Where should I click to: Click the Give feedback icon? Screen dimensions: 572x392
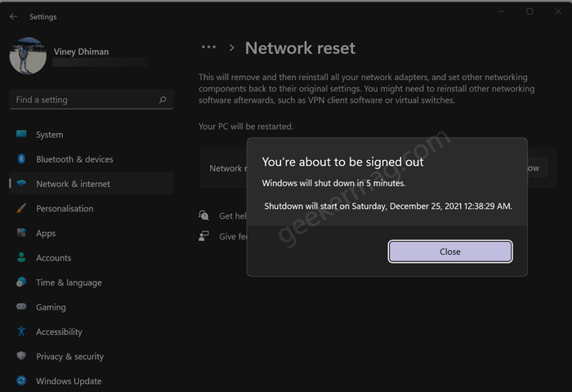(x=204, y=236)
